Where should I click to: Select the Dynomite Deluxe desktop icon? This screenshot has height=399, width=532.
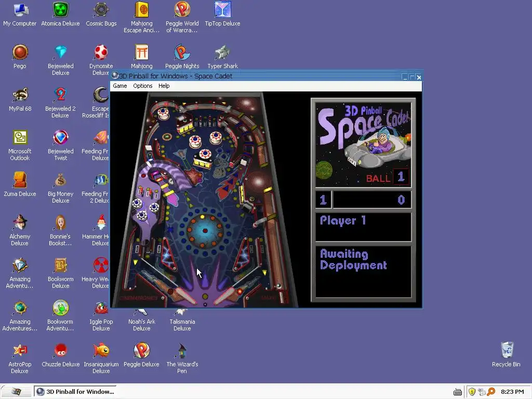[x=101, y=60]
